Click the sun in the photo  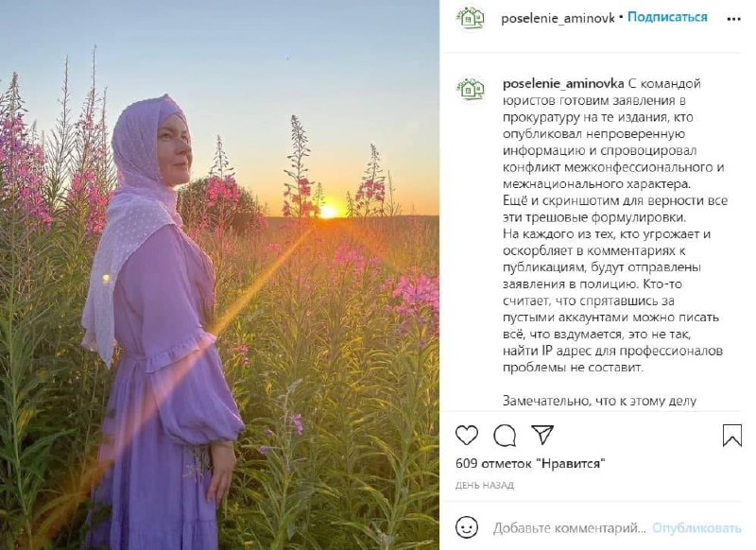[328, 211]
